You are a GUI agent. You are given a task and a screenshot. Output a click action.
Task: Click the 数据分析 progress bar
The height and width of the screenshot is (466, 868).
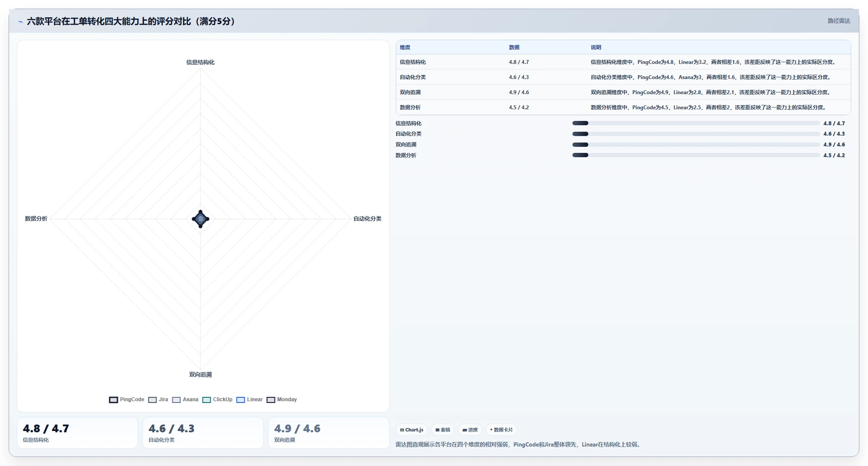click(696, 155)
